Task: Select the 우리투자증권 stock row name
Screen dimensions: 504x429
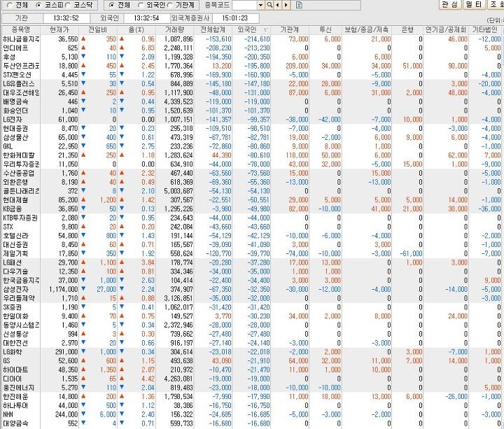Action: [x=21, y=164]
